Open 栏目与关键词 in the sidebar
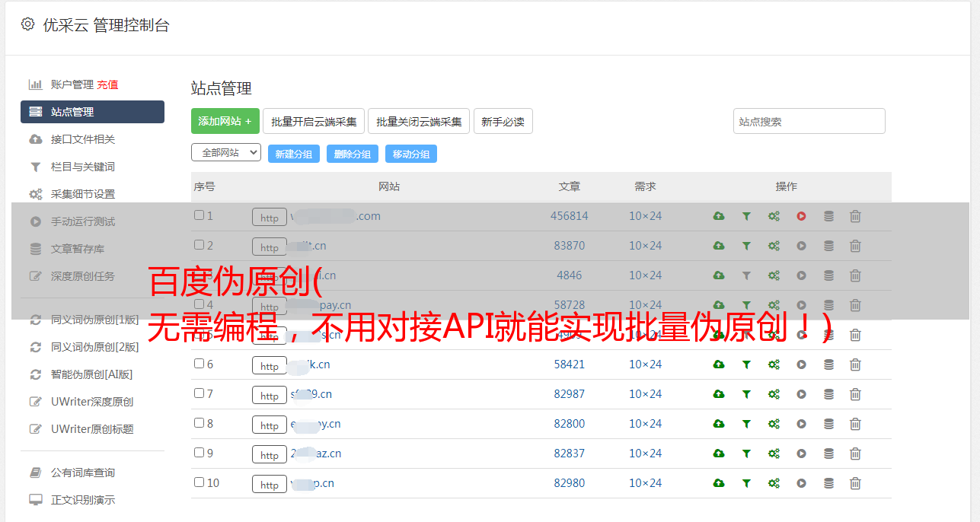 [83, 167]
